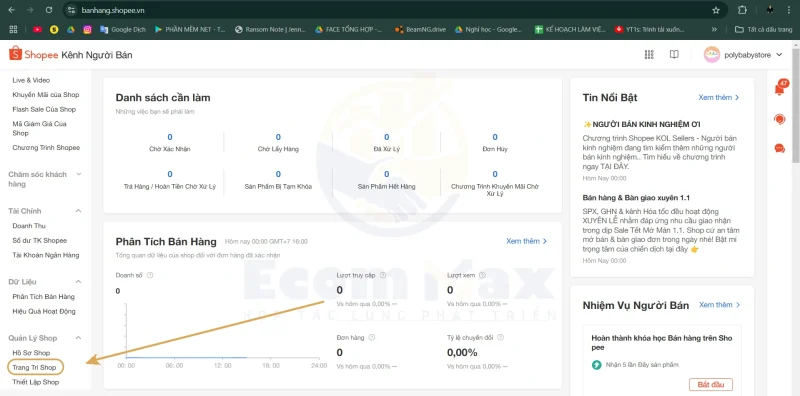
Task: Open the Chrome profile avatar
Action: [x=770, y=10]
